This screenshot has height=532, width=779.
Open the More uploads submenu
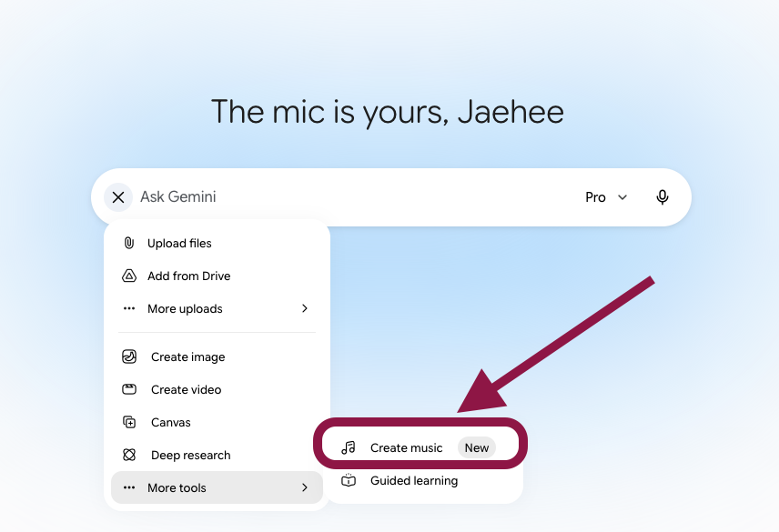coord(217,308)
